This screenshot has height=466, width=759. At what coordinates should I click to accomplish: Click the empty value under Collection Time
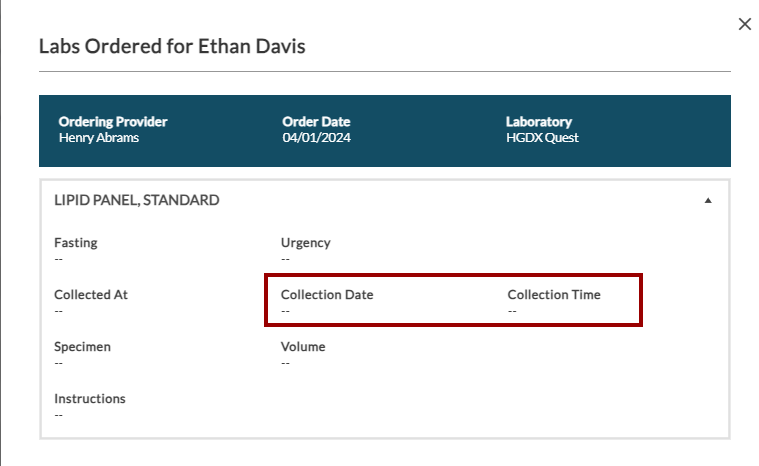(x=512, y=311)
